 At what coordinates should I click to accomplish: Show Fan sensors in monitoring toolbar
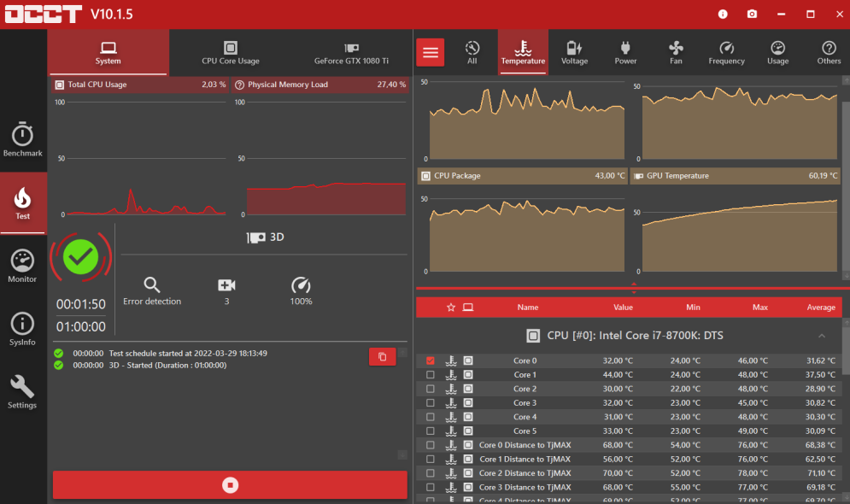click(x=676, y=53)
